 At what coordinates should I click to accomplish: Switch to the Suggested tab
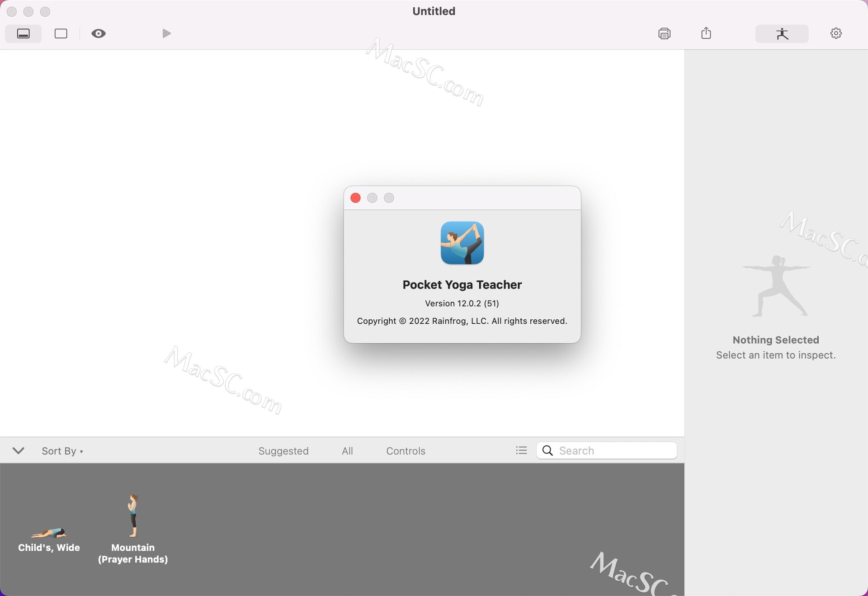pyautogui.click(x=283, y=451)
